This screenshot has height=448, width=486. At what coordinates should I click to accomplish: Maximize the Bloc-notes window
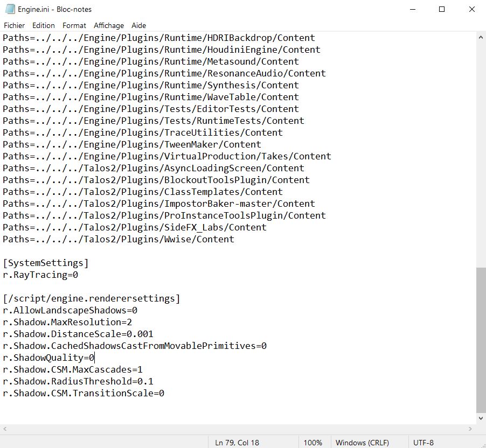(442, 9)
